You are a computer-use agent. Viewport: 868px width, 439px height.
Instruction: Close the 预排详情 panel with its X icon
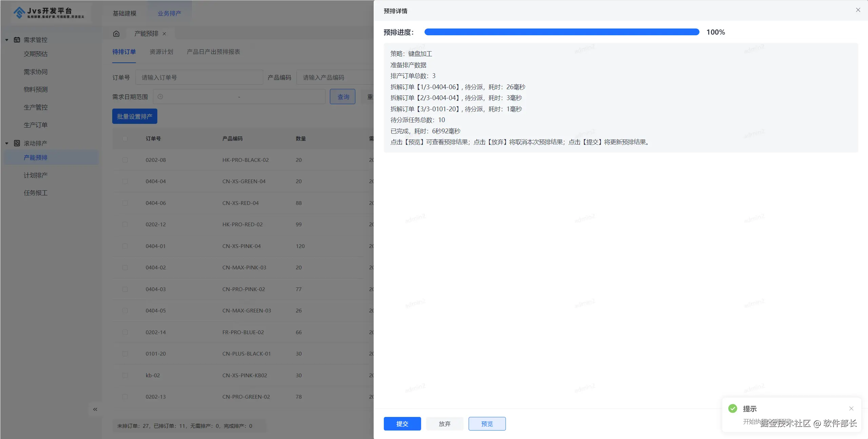[858, 10]
